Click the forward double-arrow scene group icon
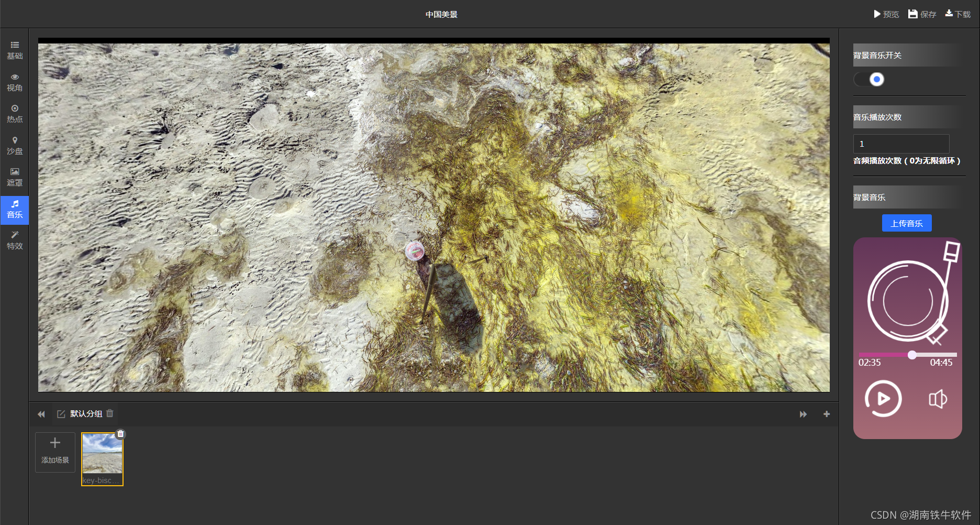This screenshot has width=980, height=525. pos(803,414)
